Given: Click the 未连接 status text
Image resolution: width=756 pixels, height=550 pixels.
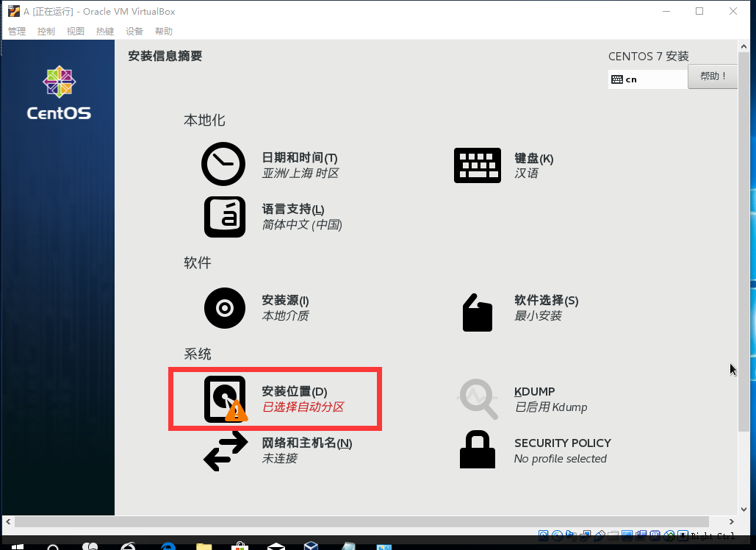Looking at the screenshot, I should [280, 458].
